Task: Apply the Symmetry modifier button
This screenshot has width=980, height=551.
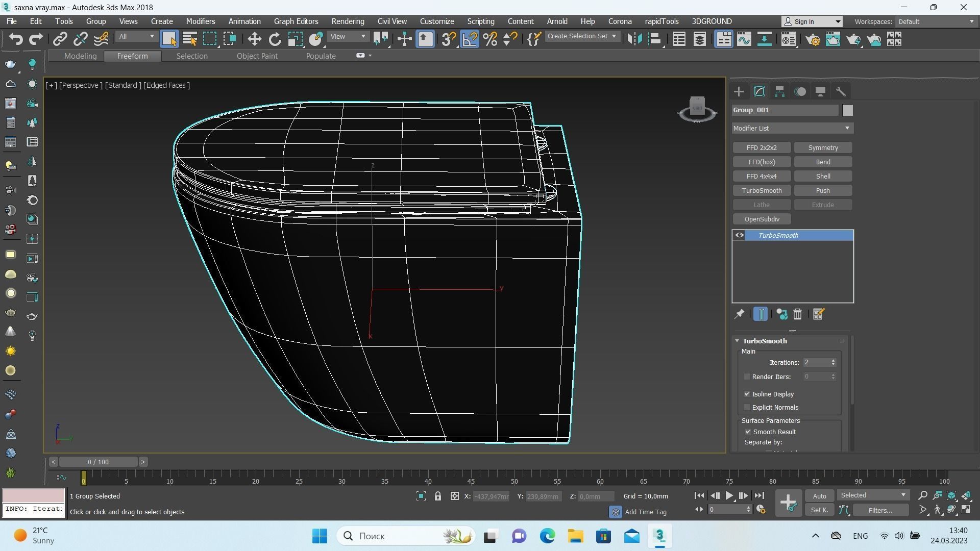Action: click(823, 148)
